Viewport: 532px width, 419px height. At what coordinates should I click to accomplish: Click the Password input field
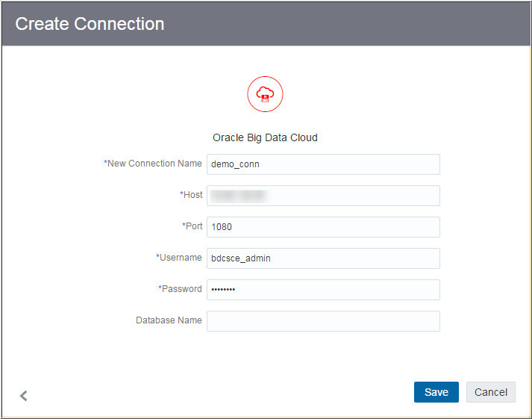(323, 290)
